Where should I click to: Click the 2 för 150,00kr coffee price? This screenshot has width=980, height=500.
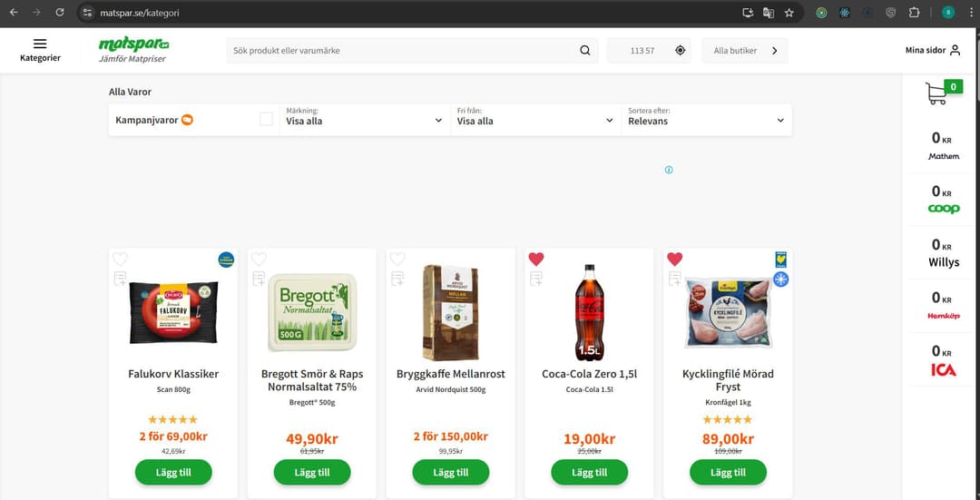pyautogui.click(x=451, y=436)
